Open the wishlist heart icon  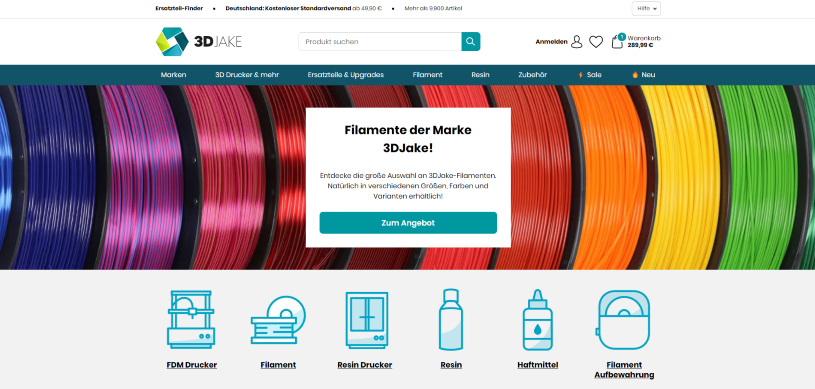tap(596, 42)
